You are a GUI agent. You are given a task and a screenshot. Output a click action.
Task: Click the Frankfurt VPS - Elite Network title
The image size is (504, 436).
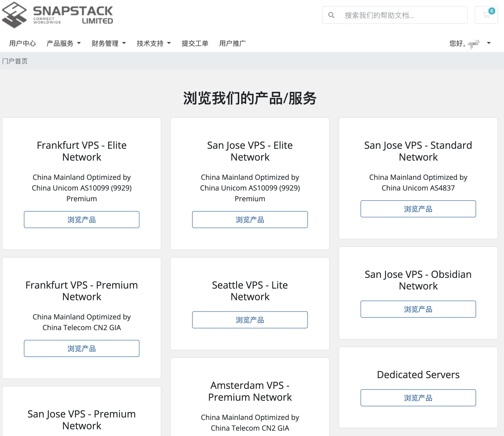82,151
